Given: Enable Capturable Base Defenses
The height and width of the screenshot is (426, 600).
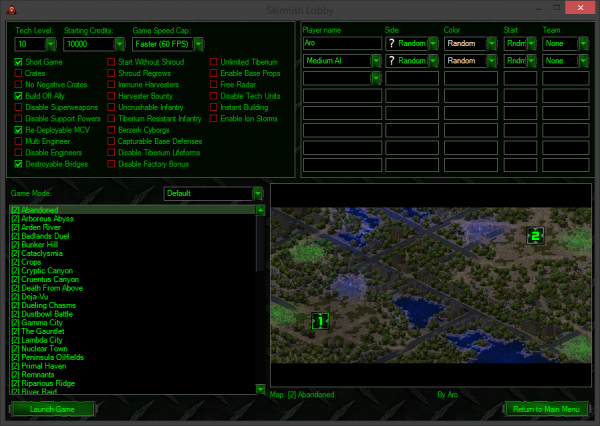Looking at the screenshot, I should (111, 141).
